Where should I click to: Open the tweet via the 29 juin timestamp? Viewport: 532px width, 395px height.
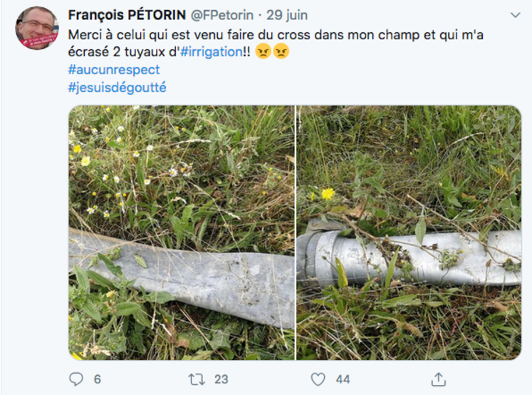(286, 15)
